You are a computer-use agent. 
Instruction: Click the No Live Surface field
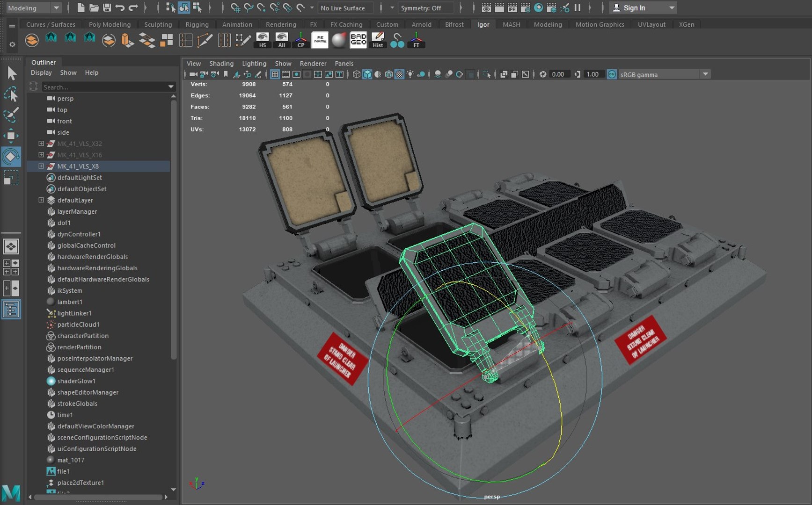coord(345,8)
